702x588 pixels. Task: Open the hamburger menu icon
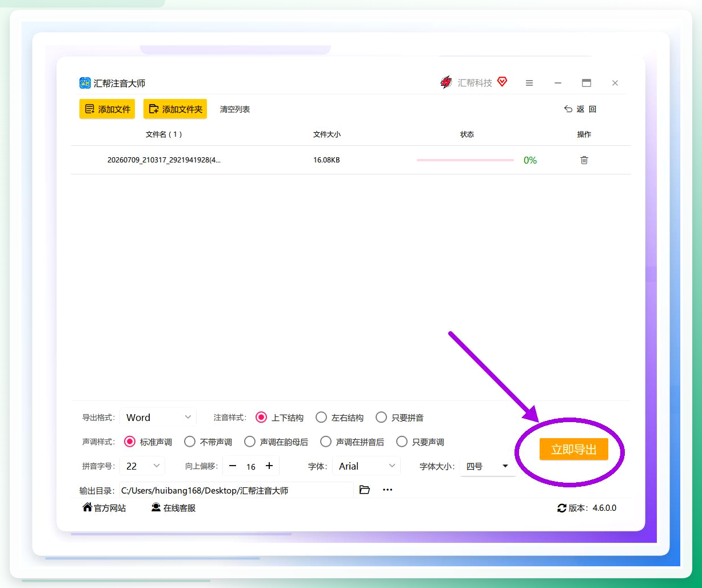click(x=529, y=83)
